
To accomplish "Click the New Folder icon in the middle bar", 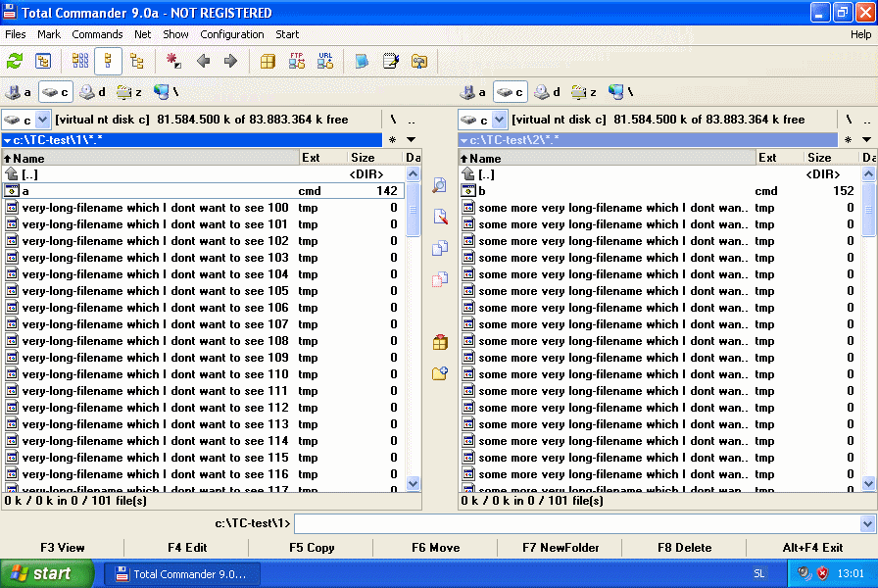I will tap(440, 373).
